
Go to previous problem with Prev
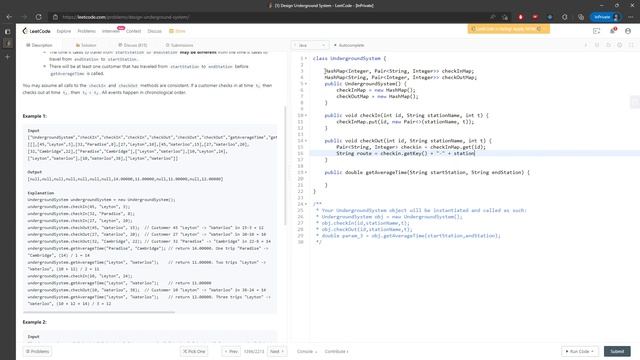(231, 351)
